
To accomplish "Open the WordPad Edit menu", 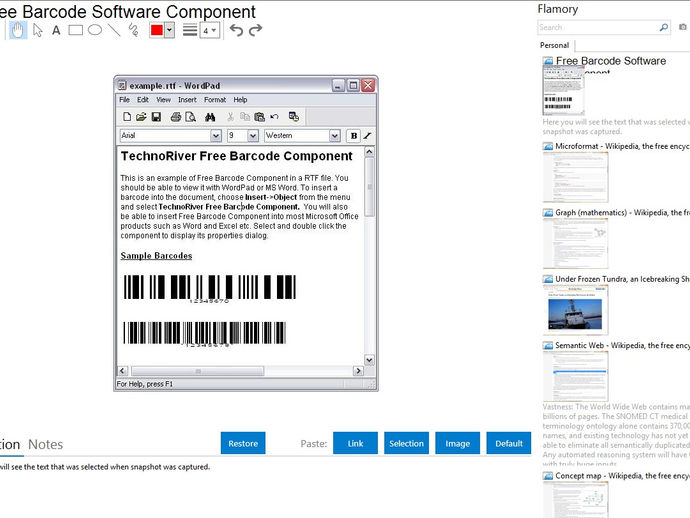I will [x=143, y=100].
